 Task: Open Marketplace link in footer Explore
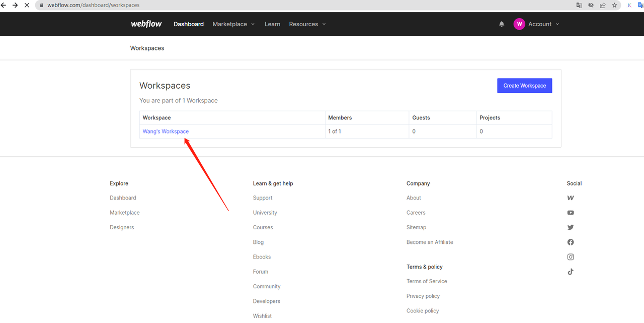(x=125, y=213)
